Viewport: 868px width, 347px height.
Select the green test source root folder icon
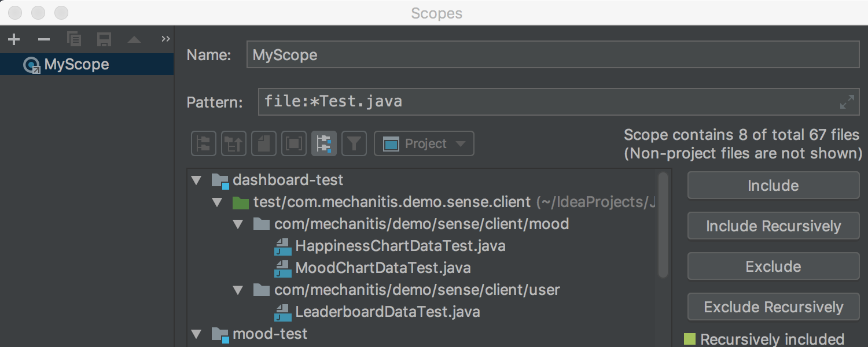click(x=241, y=202)
